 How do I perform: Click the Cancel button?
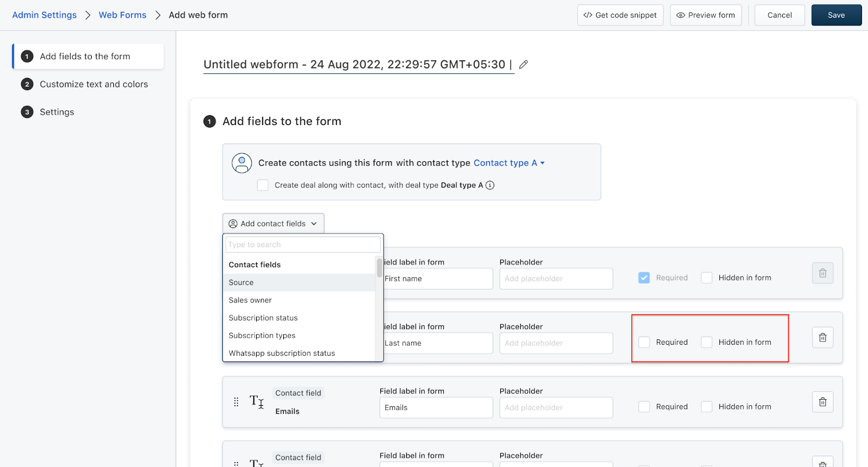pos(780,15)
